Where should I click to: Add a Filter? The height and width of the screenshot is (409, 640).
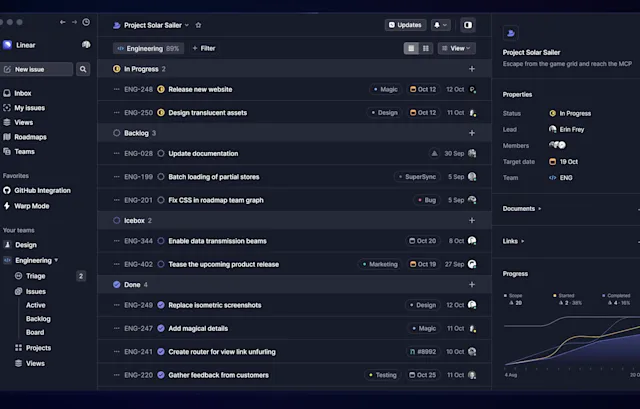(204, 48)
